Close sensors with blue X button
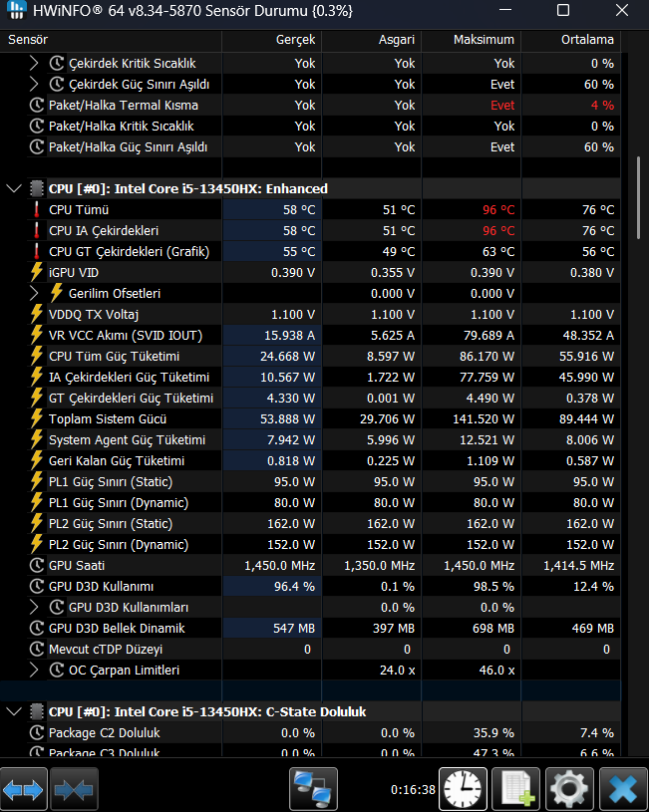Screen dimensions: 649x812 click(622, 790)
